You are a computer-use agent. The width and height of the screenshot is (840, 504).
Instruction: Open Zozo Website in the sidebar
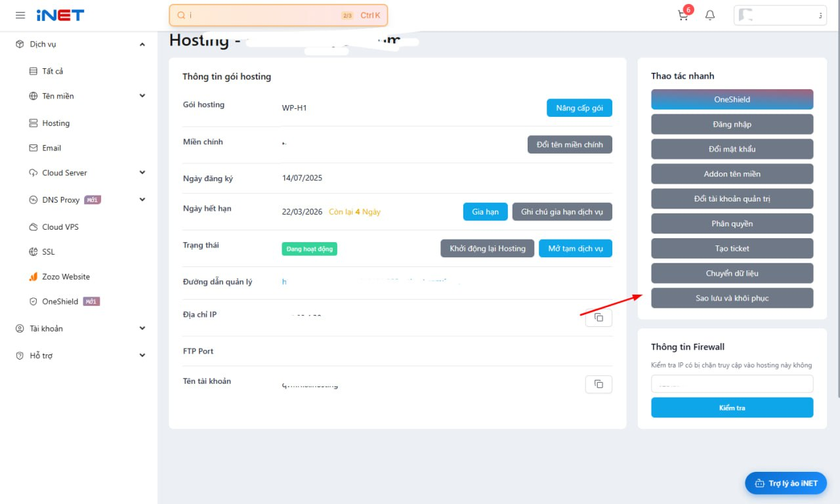tap(66, 277)
